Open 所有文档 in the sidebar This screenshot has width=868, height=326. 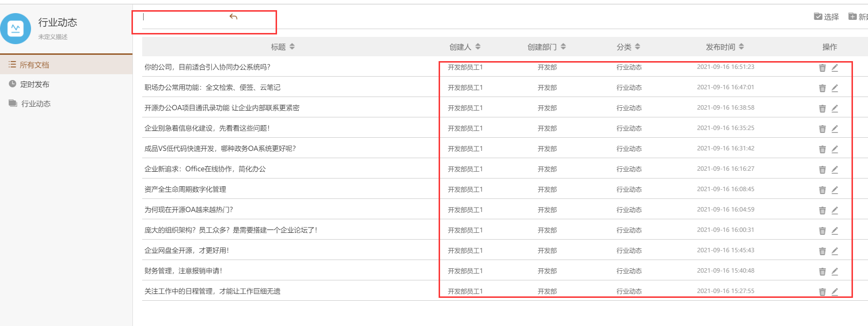(x=34, y=65)
